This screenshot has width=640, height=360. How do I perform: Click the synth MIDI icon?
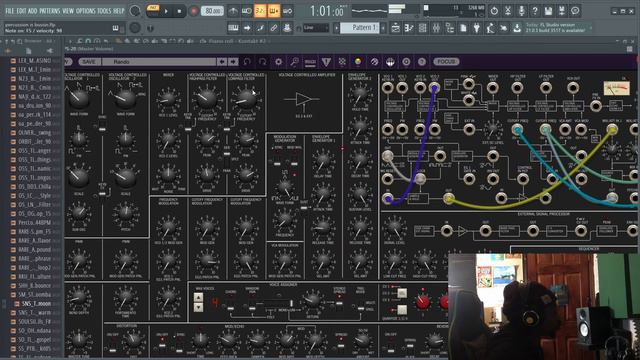click(310, 62)
